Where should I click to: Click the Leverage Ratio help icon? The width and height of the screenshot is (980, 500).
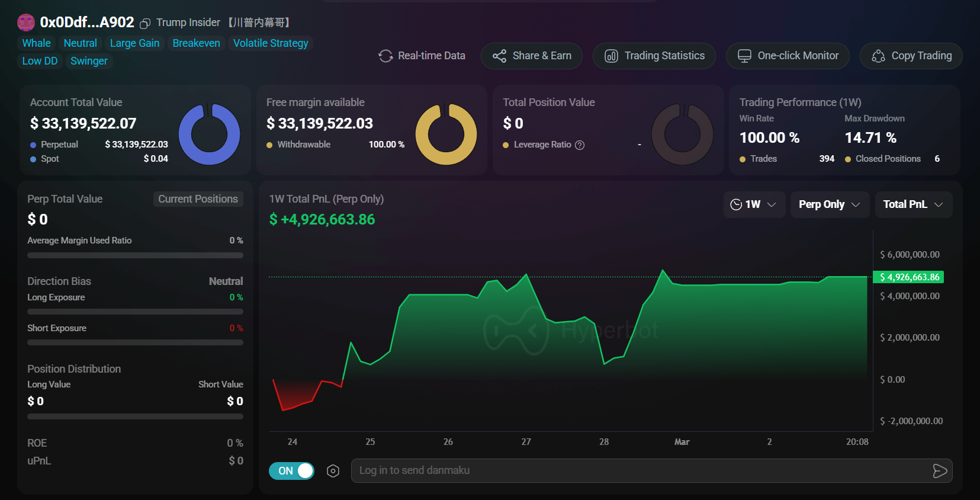click(580, 145)
